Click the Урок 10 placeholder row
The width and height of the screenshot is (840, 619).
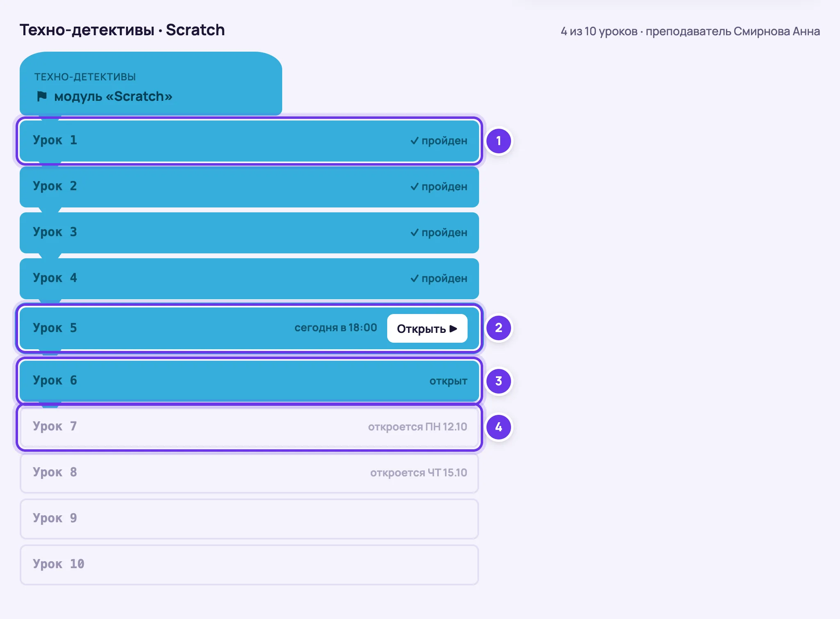249,564
